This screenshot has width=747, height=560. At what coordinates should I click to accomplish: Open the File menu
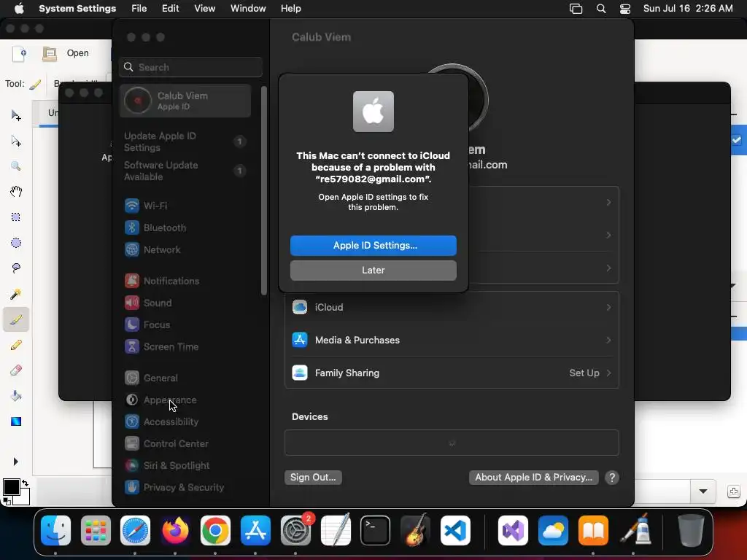coord(139,9)
